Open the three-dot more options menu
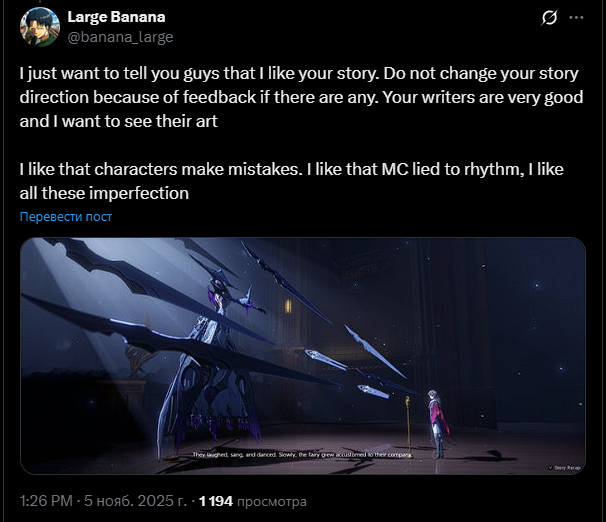Screen dimensions: 606x522 576,17
